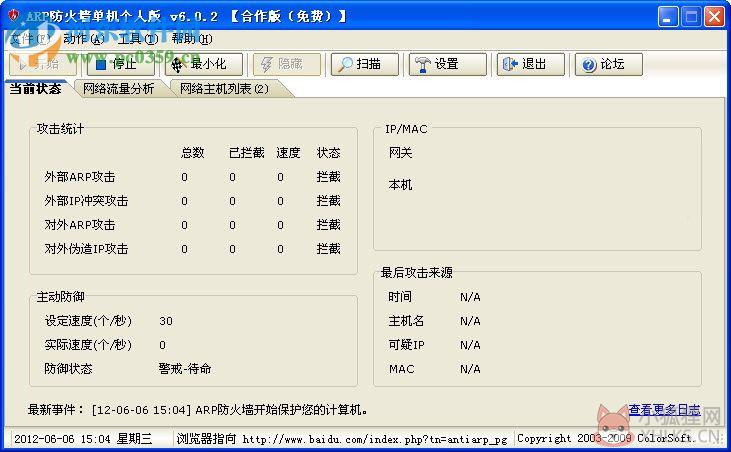Click the 时间 N/A value
731x452 pixels.
[x=470, y=297]
